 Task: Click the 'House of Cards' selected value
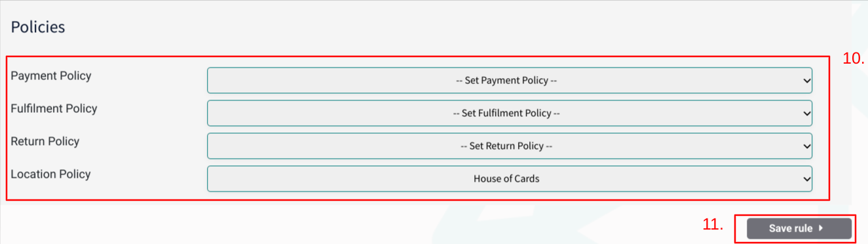506,178
